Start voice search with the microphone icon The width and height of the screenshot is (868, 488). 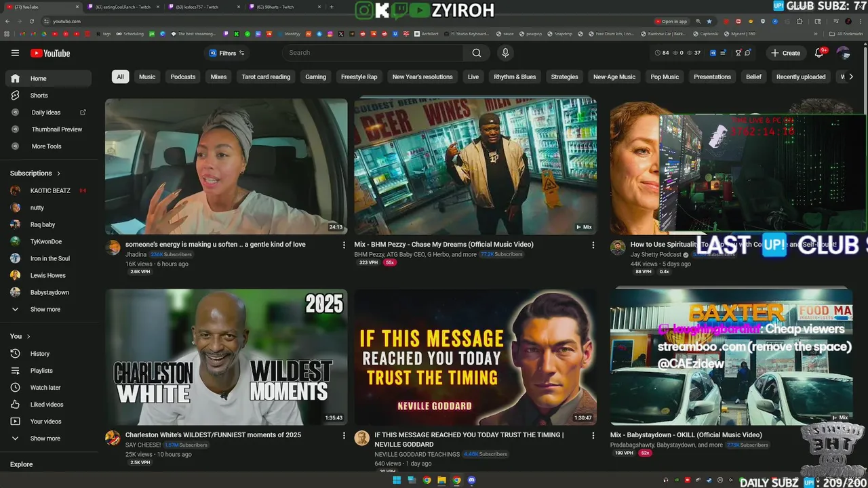(x=505, y=53)
